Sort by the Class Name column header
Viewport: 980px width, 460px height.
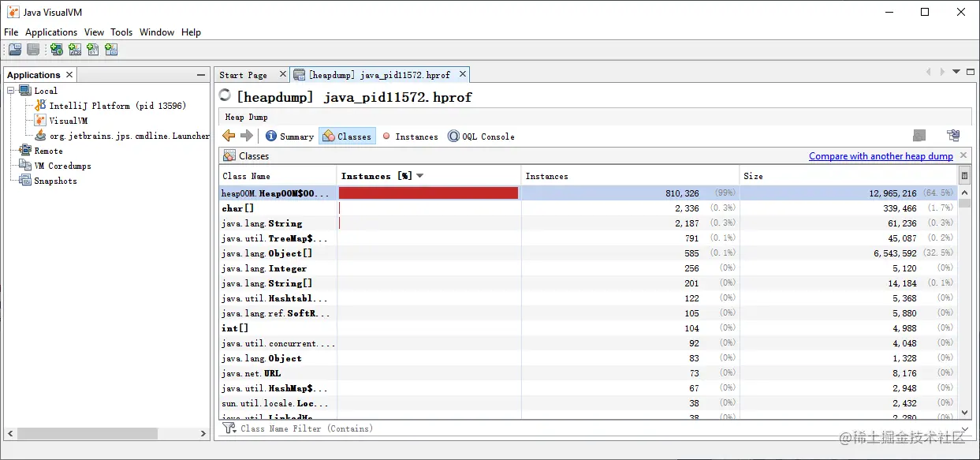[278, 176]
